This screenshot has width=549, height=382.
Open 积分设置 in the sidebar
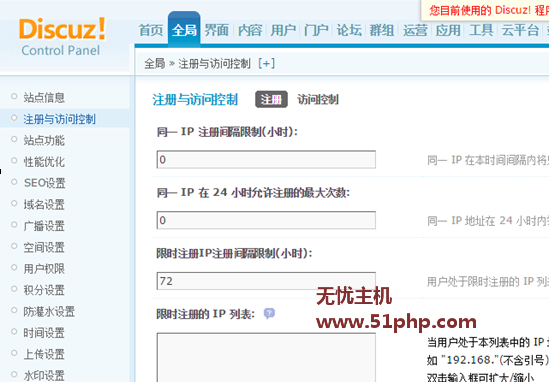(x=44, y=290)
